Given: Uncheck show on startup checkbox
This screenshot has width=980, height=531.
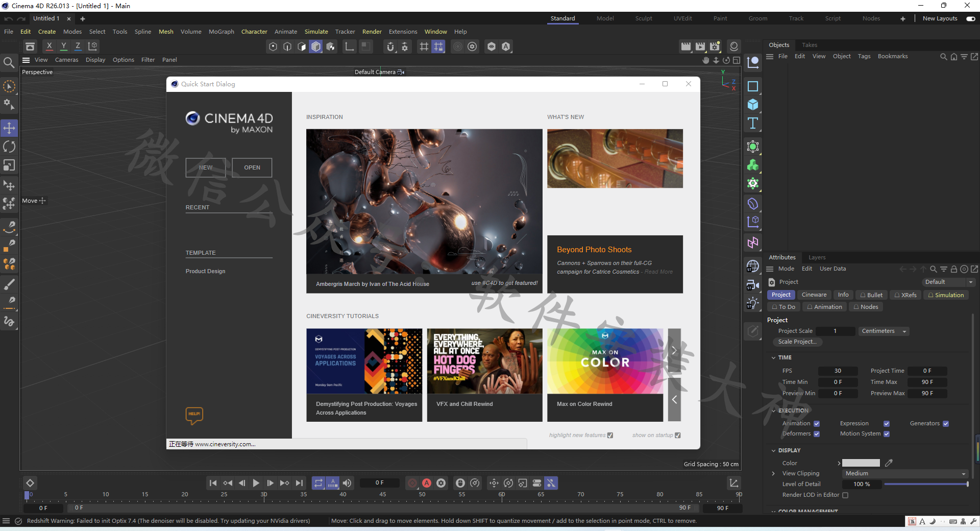Looking at the screenshot, I should coord(678,436).
